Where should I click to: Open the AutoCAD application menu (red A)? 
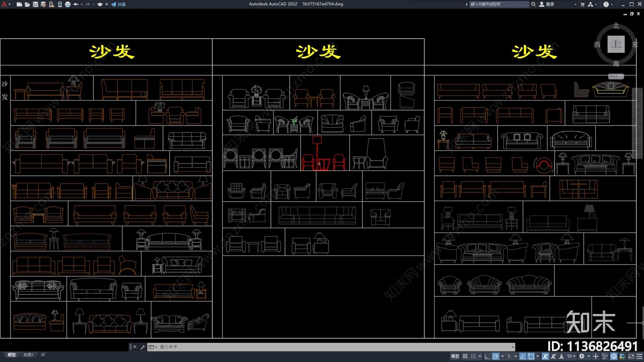tap(4, 4)
